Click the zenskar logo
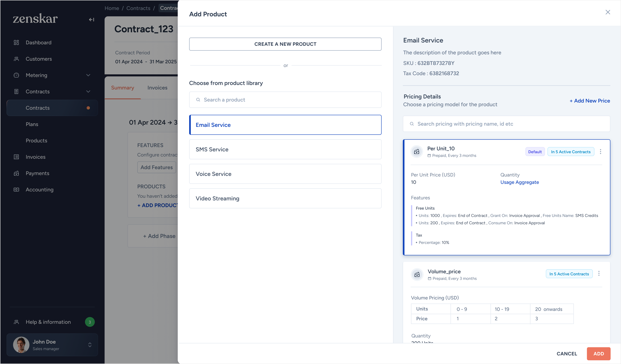Screen dimensions: 621x364 click(35, 18)
